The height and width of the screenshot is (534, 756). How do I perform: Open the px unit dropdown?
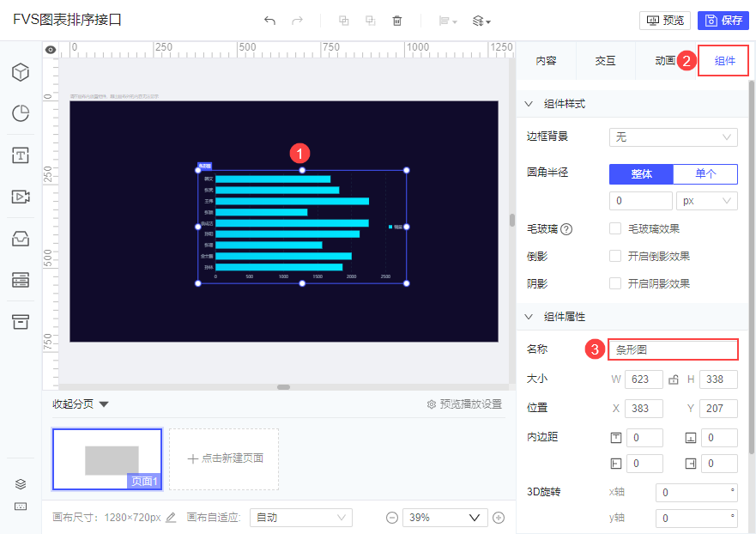(x=707, y=201)
